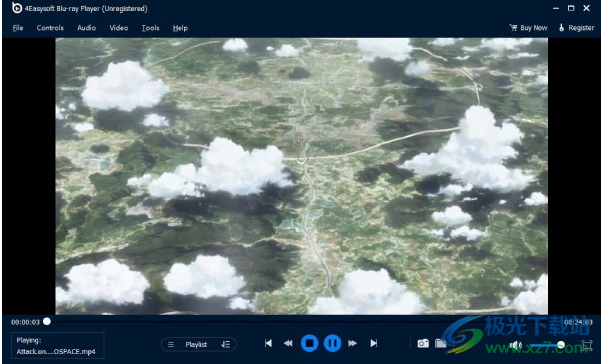Click the video display area
Viewport: 601px width, 364px height.
(x=302, y=176)
